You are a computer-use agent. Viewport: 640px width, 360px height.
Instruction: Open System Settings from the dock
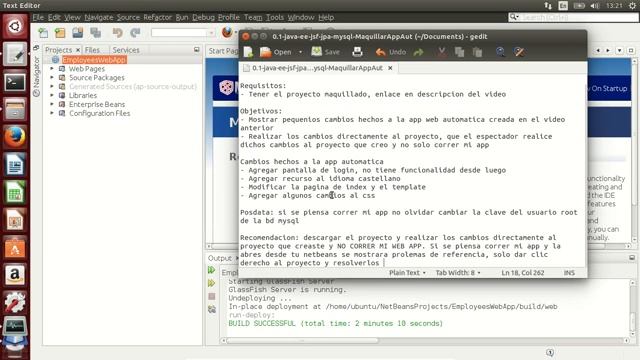point(15,302)
